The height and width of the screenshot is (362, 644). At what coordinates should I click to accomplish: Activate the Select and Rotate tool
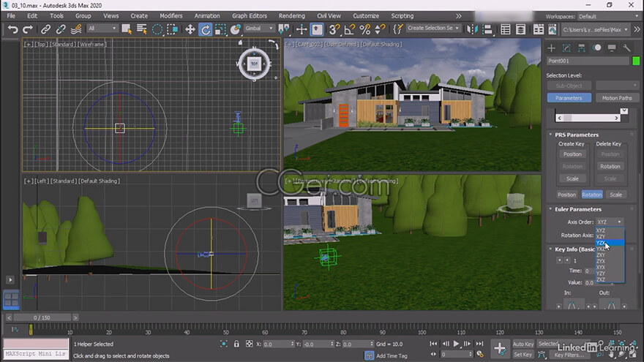206,29
